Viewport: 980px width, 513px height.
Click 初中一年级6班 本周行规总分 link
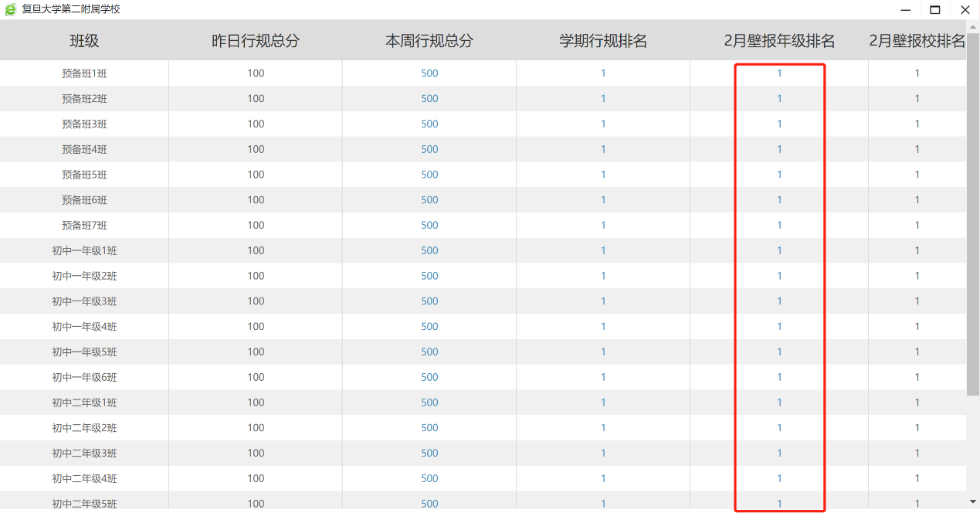point(429,377)
